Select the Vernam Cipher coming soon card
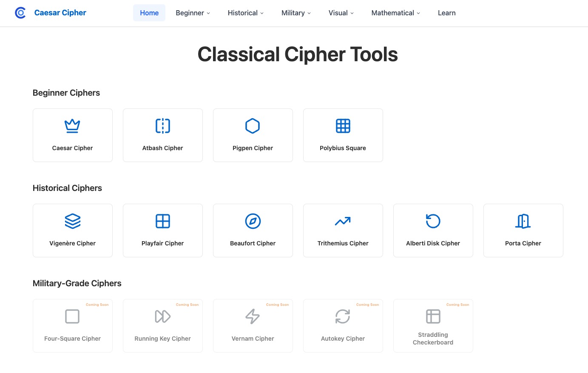Viewport: 588px width, 373px height. 253,326
